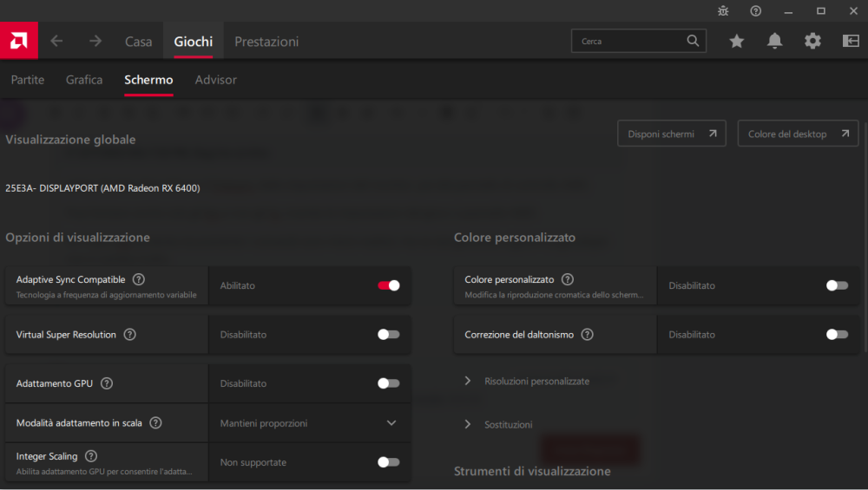Click the AMD logo icon
868x490 pixels.
tap(19, 41)
